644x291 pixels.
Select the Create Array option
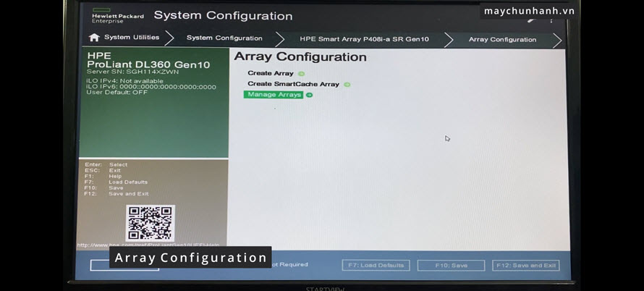coord(270,73)
